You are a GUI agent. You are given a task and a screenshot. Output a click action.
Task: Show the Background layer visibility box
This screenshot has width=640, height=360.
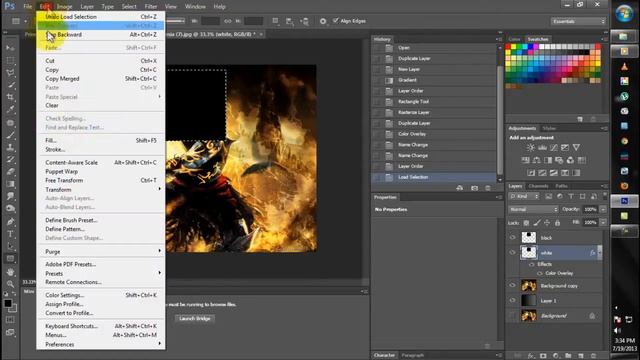coord(513,316)
